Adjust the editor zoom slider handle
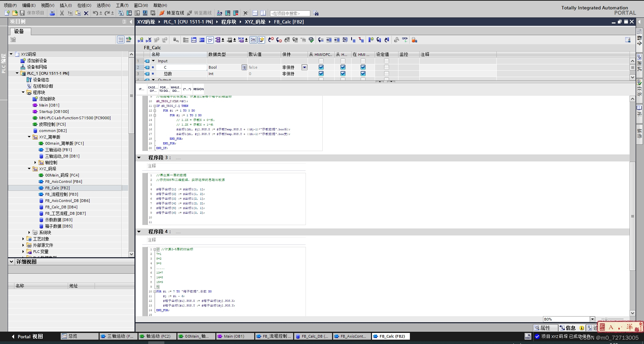Screen dimensions: 644x344 (x=606, y=319)
